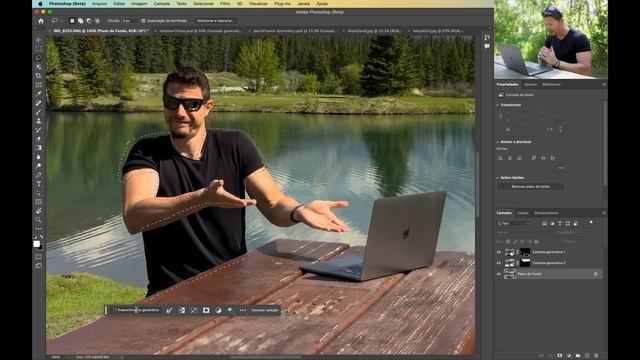The width and height of the screenshot is (640, 360).
Task: Click the Quick Mask mode icon
Action: 38,256
